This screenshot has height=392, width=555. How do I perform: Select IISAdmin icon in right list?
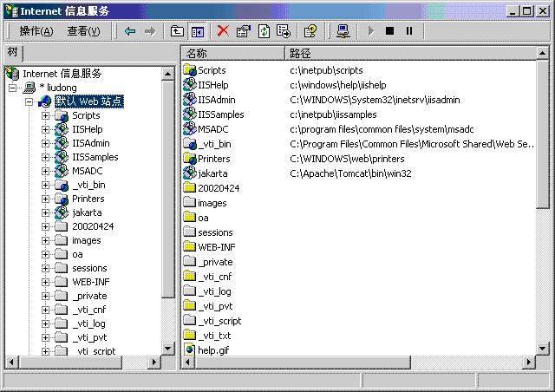(x=190, y=100)
